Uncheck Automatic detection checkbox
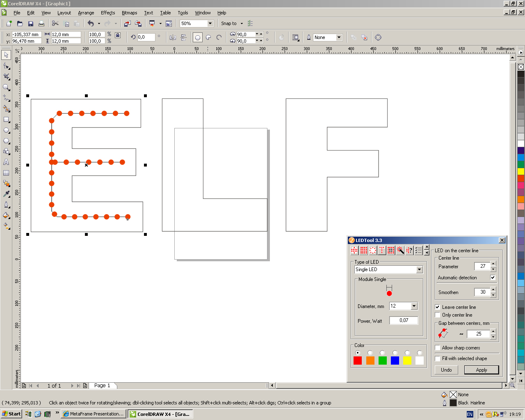525x420 pixels. point(493,278)
